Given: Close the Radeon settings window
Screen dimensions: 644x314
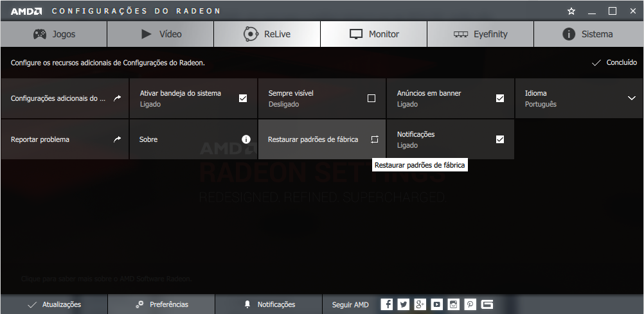Looking at the screenshot, I should 633,11.
